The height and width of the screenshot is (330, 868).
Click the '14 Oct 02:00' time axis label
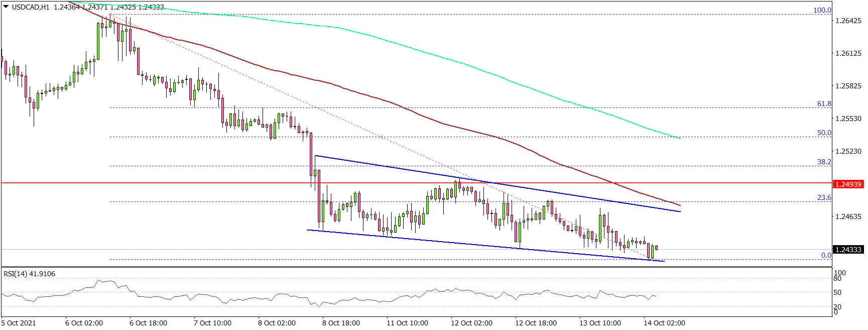tap(664, 323)
